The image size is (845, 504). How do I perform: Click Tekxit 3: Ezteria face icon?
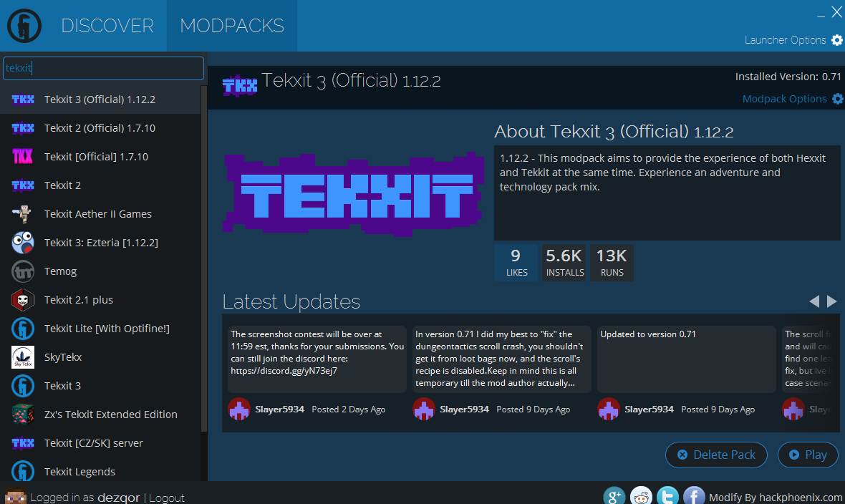(x=23, y=243)
